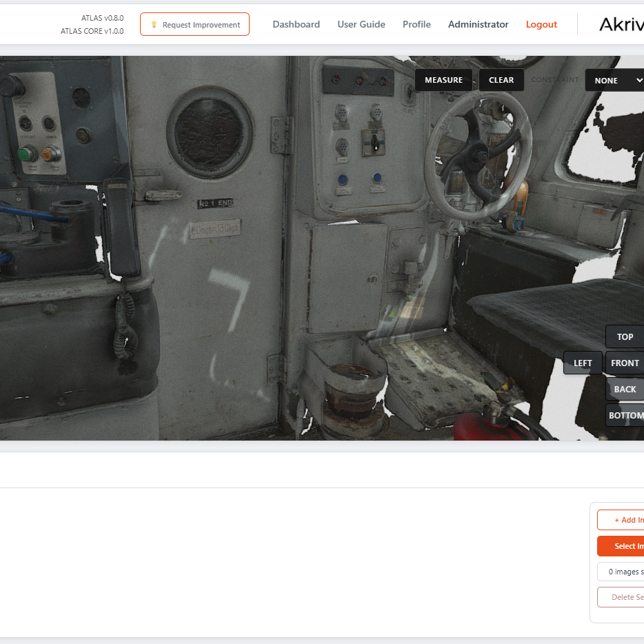Switch the 3D view to BACK
This screenshot has width=644, height=644.
pos(625,390)
